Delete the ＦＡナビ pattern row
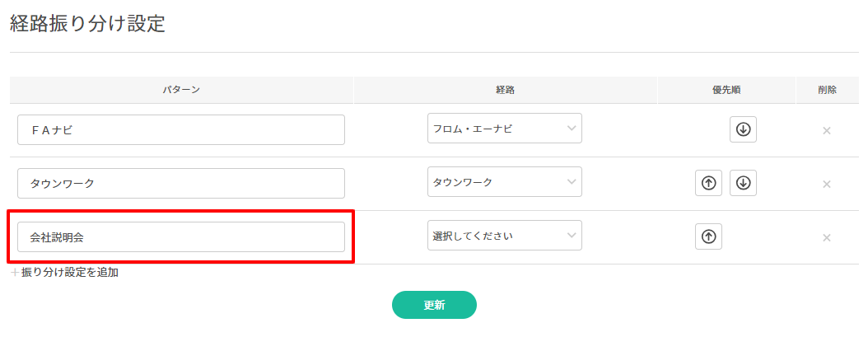This screenshot has height=337, width=868. click(827, 130)
